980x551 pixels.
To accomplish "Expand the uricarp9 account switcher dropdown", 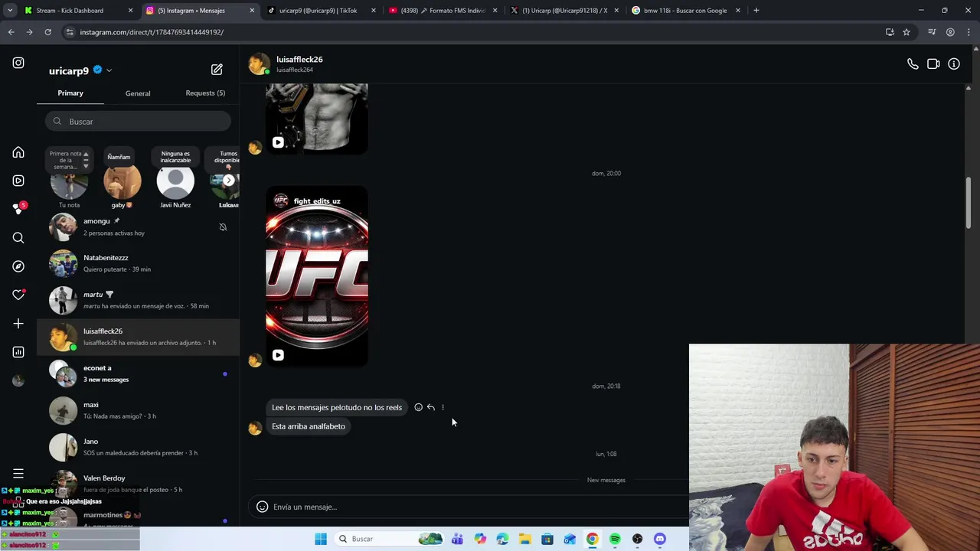I will (109, 70).
